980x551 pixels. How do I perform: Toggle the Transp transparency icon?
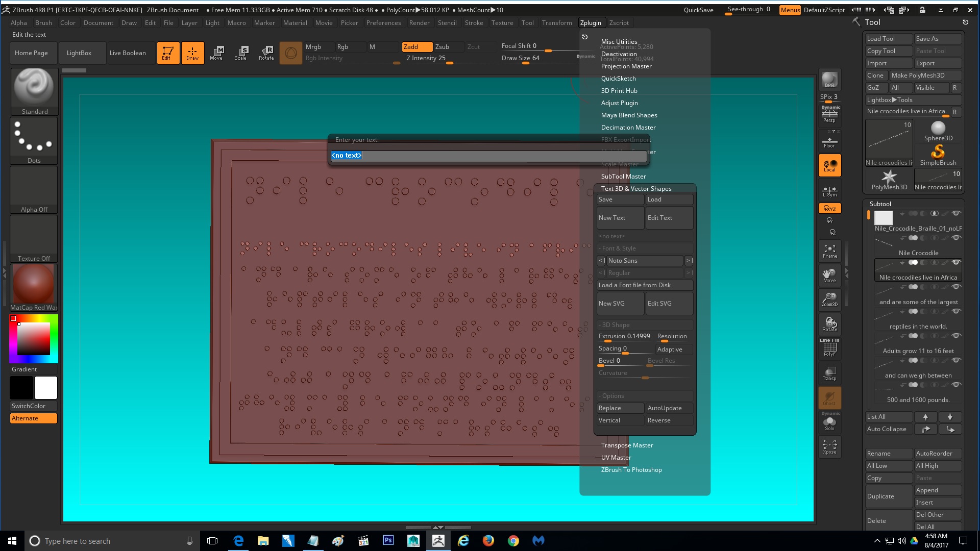point(829,373)
